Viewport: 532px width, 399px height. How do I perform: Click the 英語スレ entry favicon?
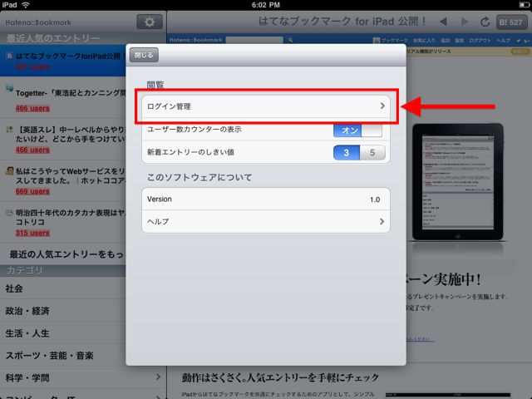(x=9, y=130)
